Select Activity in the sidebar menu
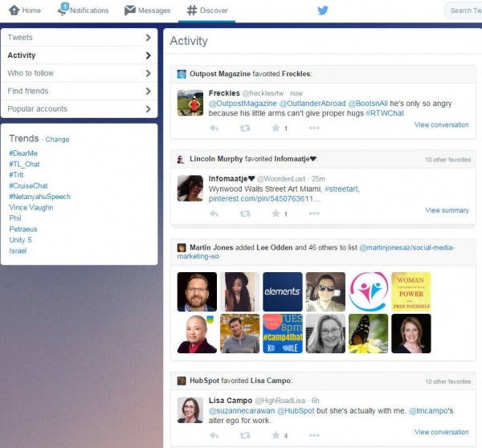The height and width of the screenshot is (448, 482). click(x=80, y=55)
